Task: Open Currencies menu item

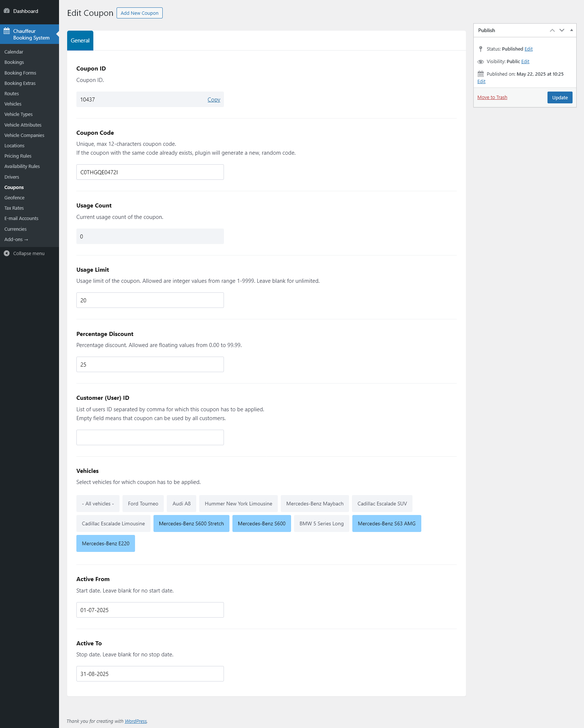Action: tap(15, 229)
